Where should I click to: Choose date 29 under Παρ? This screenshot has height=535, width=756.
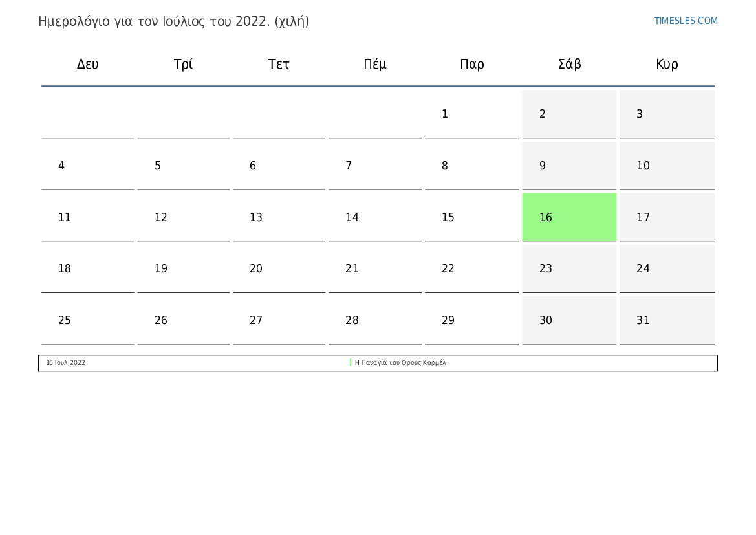click(x=471, y=320)
